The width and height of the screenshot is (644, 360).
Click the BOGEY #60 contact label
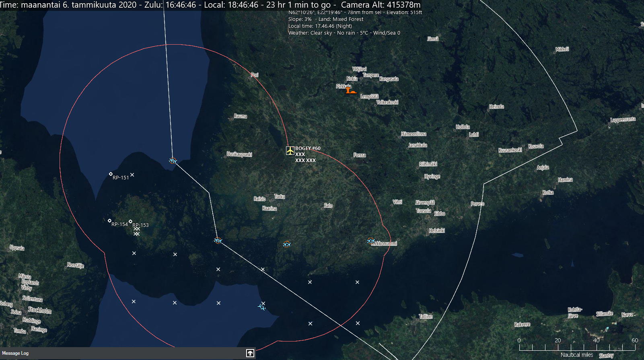coord(308,148)
